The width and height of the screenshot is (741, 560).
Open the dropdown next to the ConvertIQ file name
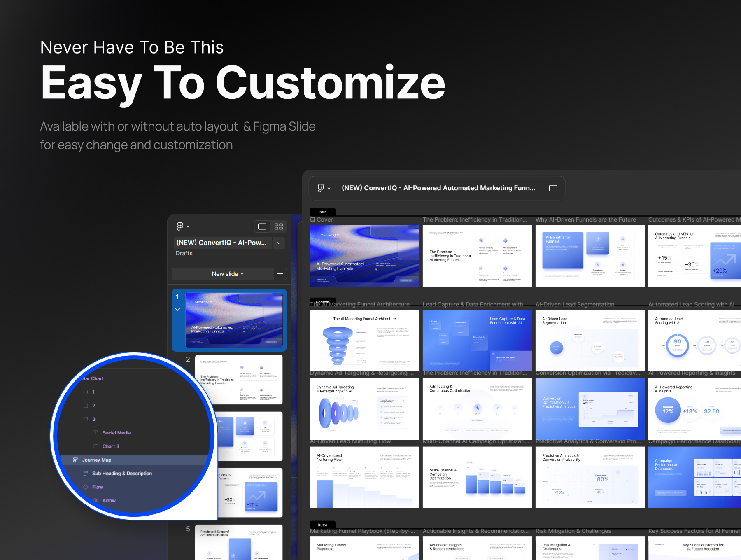coord(279,243)
